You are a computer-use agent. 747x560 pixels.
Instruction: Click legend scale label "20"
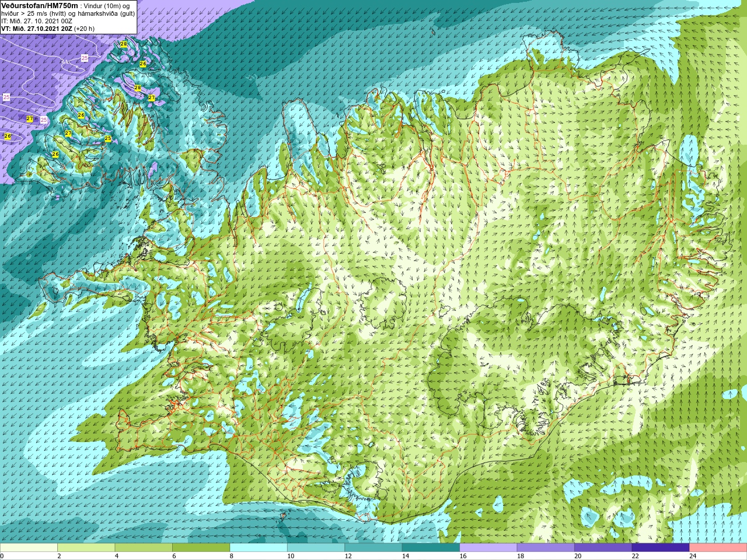(x=578, y=556)
